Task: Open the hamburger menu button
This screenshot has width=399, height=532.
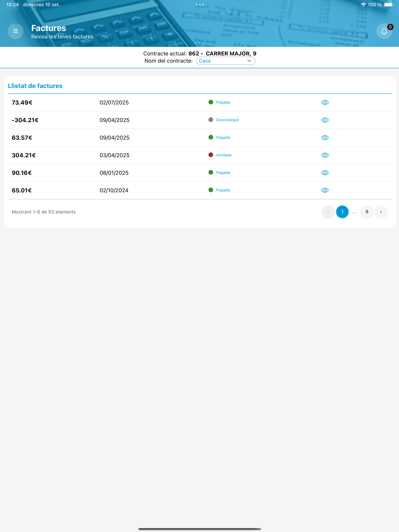Action: pyautogui.click(x=16, y=31)
